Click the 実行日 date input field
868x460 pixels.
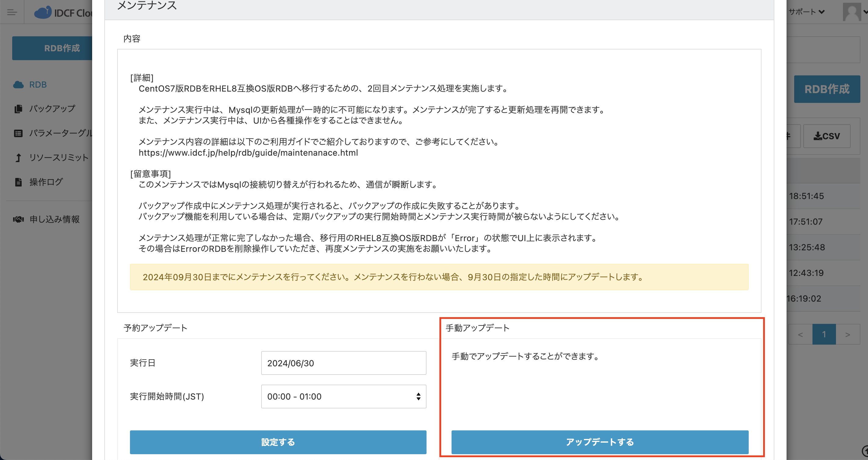(343, 363)
